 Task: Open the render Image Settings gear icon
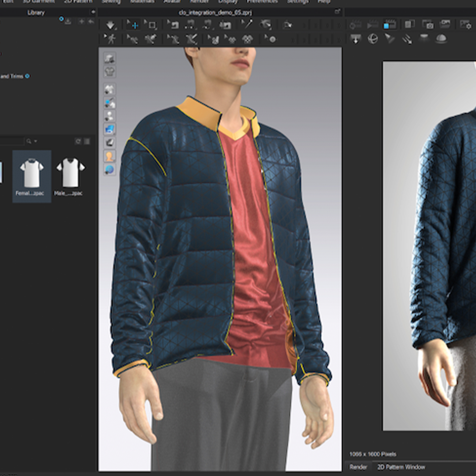click(466, 24)
